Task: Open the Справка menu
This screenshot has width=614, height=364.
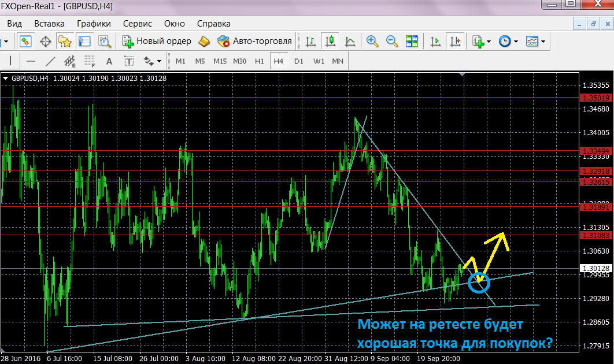Action: coord(214,24)
